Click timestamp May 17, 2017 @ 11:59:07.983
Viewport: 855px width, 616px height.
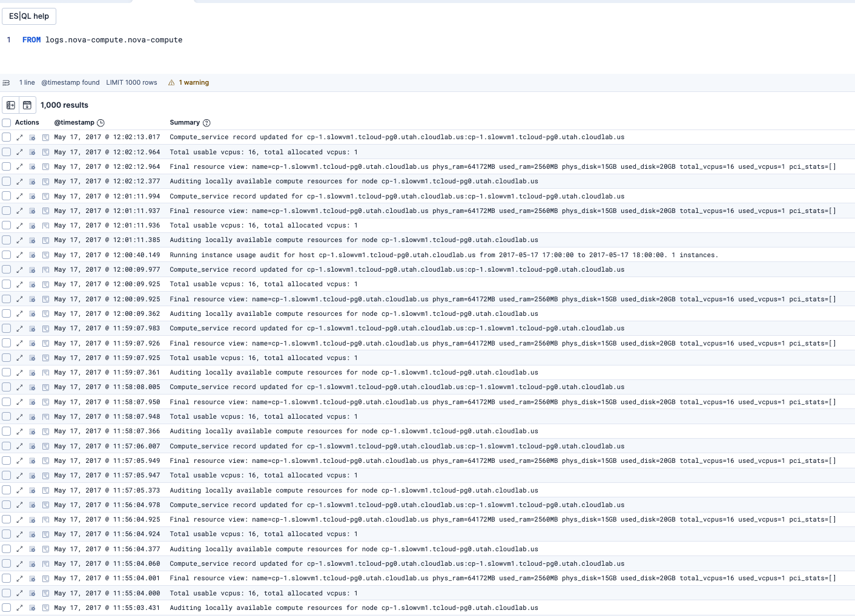107,328
